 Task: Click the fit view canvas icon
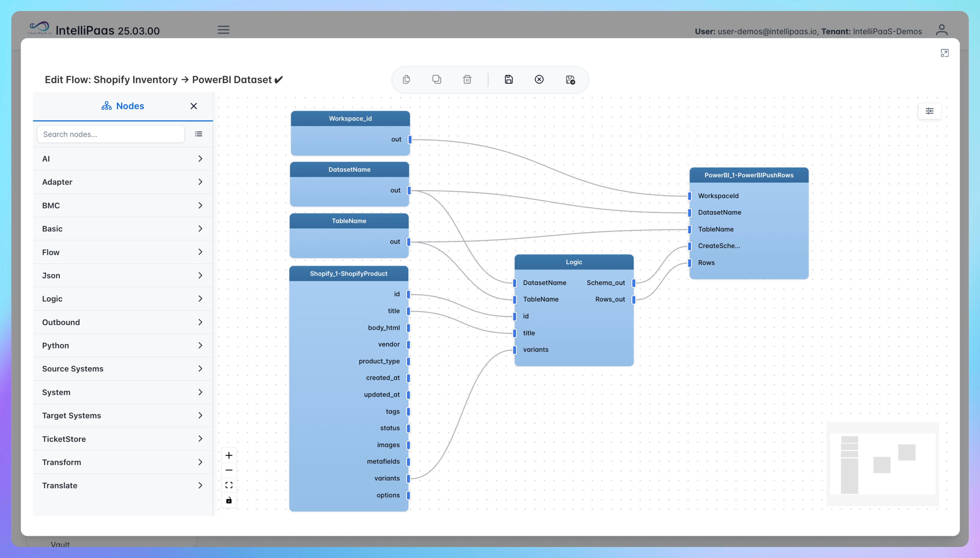229,485
